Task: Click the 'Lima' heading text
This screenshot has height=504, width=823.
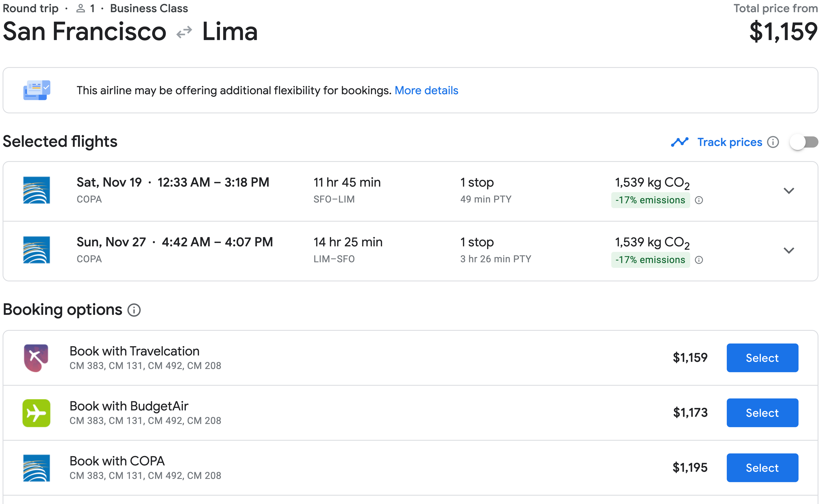Action: pos(230,31)
